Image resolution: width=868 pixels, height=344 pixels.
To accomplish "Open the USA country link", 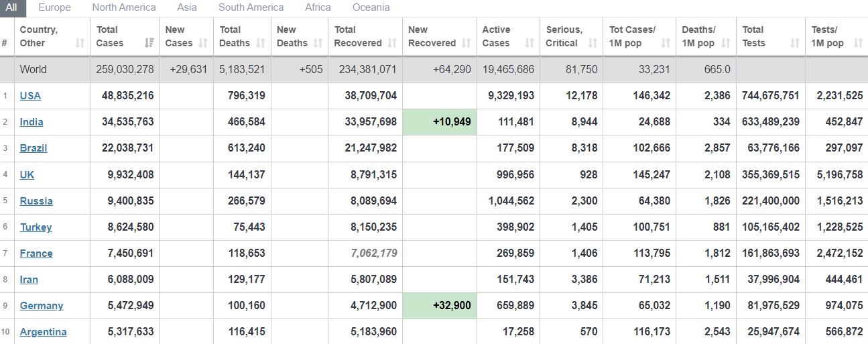I will click(30, 96).
